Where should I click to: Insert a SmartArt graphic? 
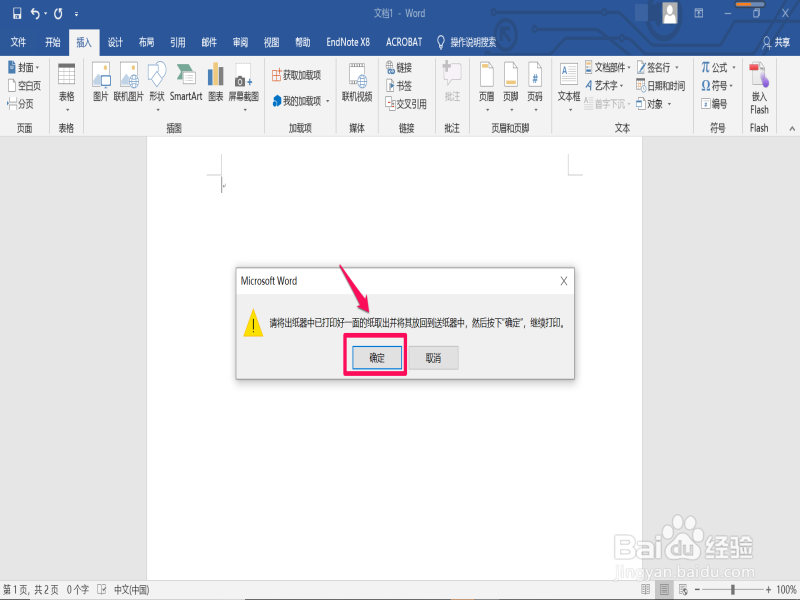[186, 82]
